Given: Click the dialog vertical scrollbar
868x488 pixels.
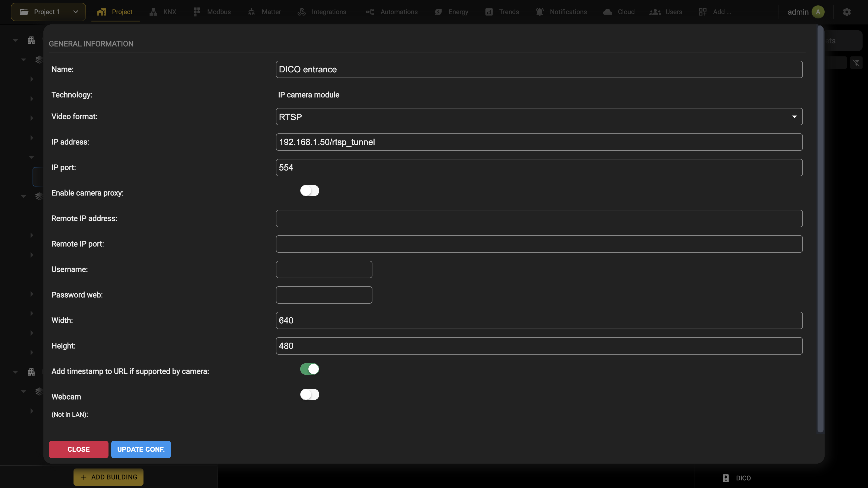Looking at the screenshot, I should 821,229.
